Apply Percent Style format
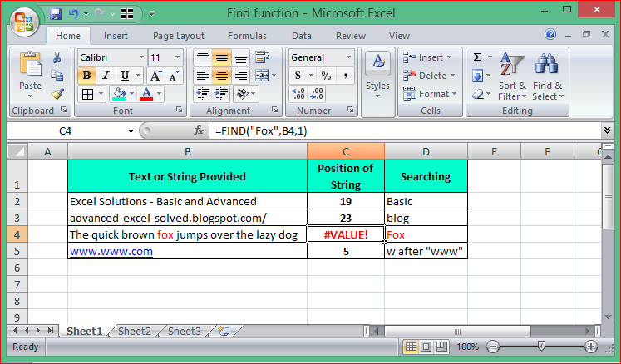This screenshot has width=621, height=364. click(327, 76)
